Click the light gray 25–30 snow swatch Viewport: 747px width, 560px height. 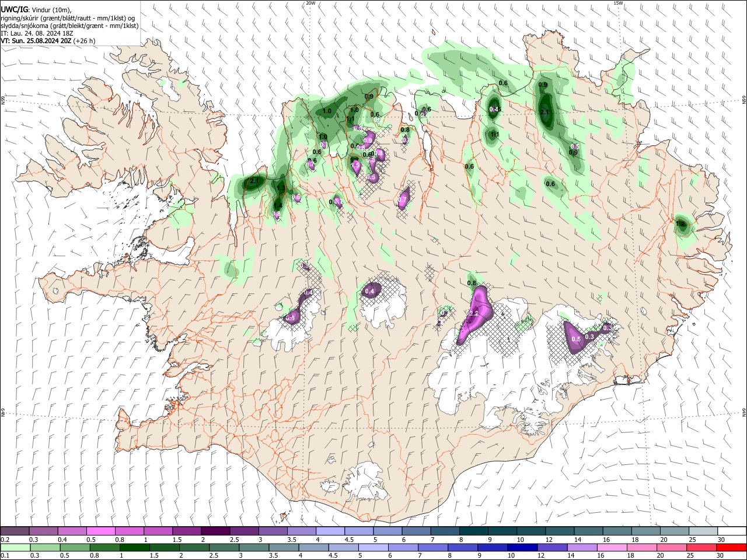tap(703, 531)
